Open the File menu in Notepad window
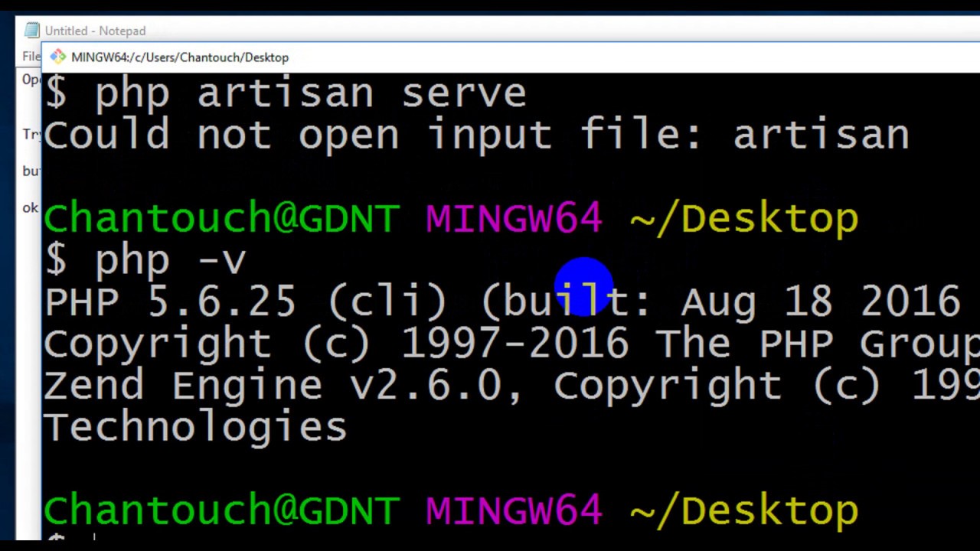This screenshot has height=551, width=980. (31, 56)
